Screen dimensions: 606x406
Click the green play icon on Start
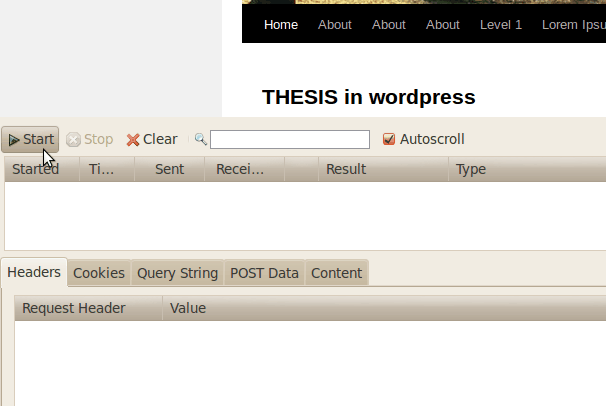tap(14, 140)
